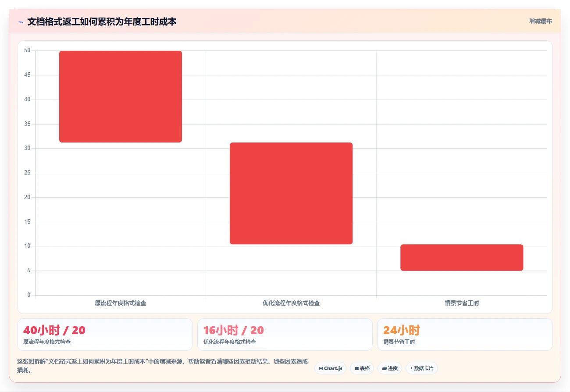Click the y-axis tick label 50

[27, 50]
